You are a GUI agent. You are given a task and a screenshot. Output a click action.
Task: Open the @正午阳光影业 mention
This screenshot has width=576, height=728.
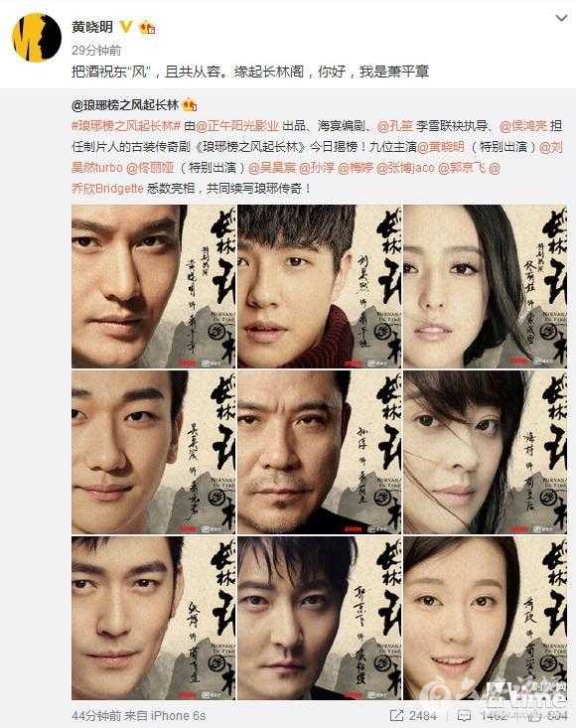coord(237,126)
